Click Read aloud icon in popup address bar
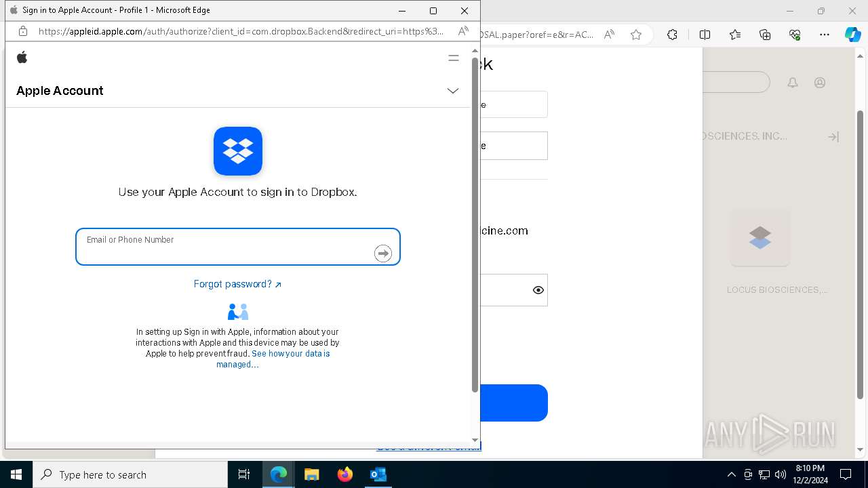Image resolution: width=868 pixels, height=488 pixels. point(463,31)
